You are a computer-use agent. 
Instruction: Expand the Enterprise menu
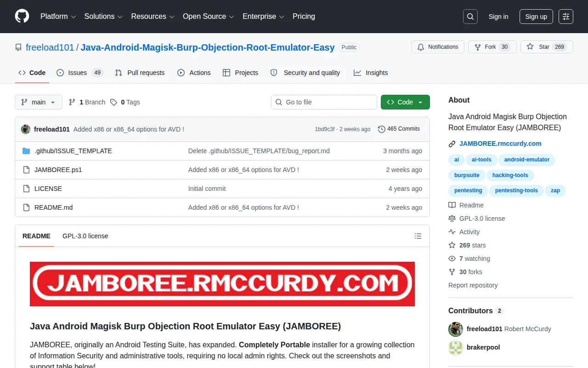pyautogui.click(x=264, y=17)
